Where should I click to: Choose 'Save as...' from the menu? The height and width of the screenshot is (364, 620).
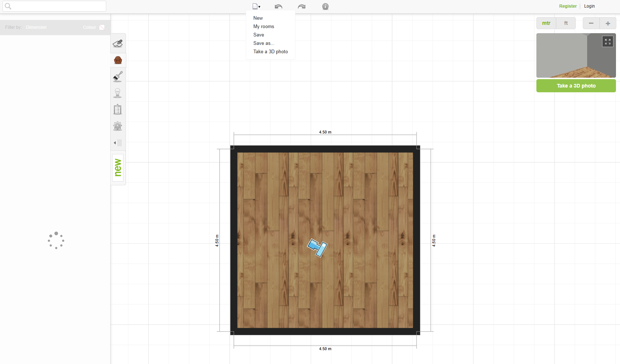(264, 43)
